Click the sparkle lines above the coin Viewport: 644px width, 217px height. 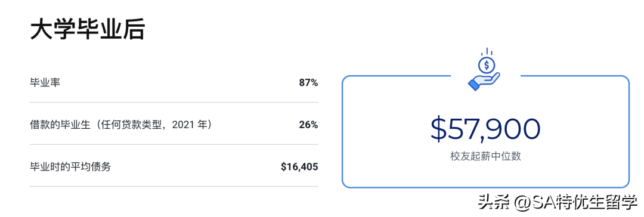click(x=487, y=52)
